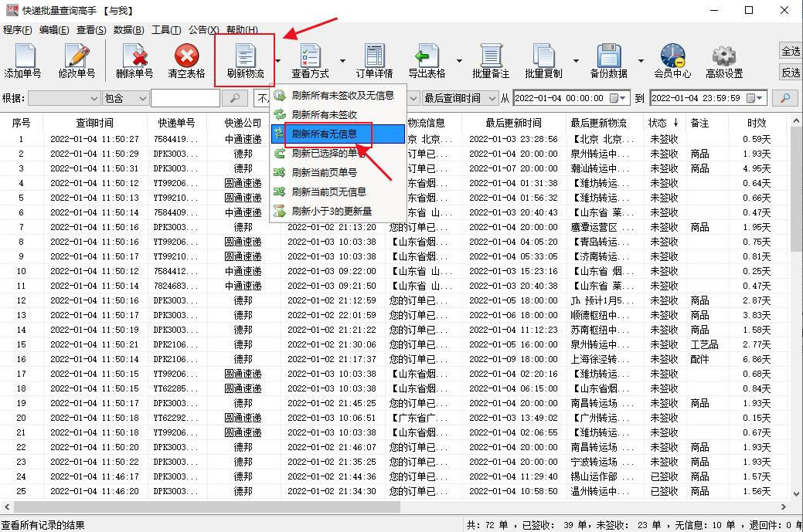Viewport: 803px width, 532px height.
Task: Select the 修改单号 edit tool
Action: click(76, 60)
